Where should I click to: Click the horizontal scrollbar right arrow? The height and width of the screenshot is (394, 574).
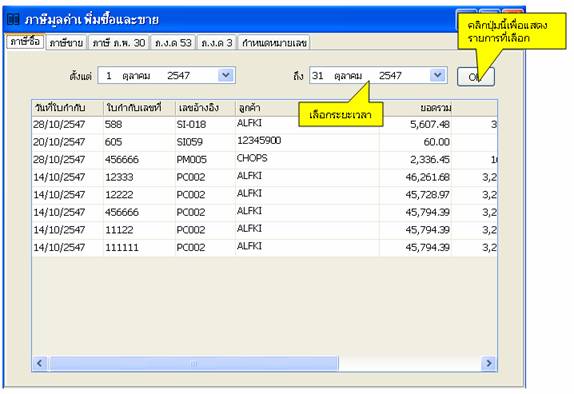[489, 363]
